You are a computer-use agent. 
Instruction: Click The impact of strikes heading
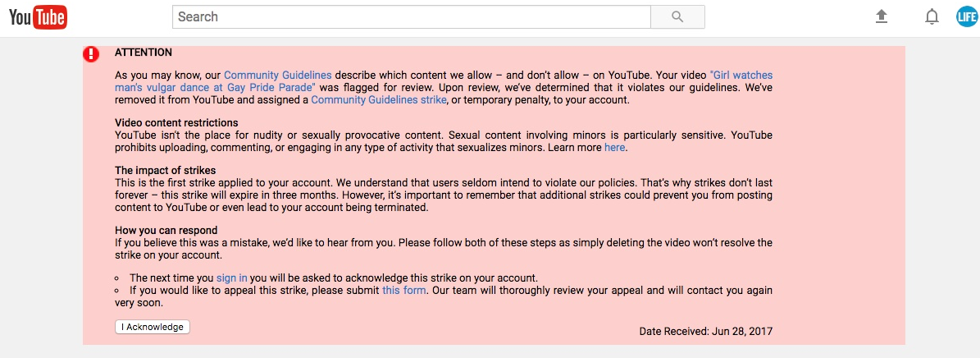(x=166, y=170)
